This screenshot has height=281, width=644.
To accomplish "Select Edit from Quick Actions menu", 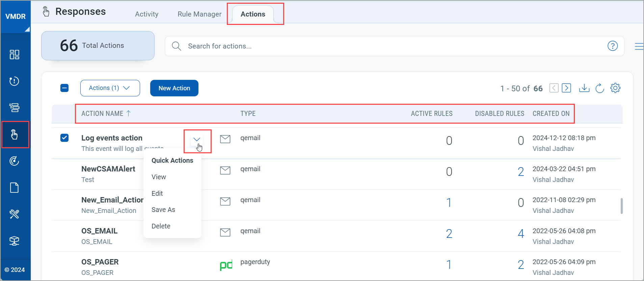I will click(x=157, y=193).
